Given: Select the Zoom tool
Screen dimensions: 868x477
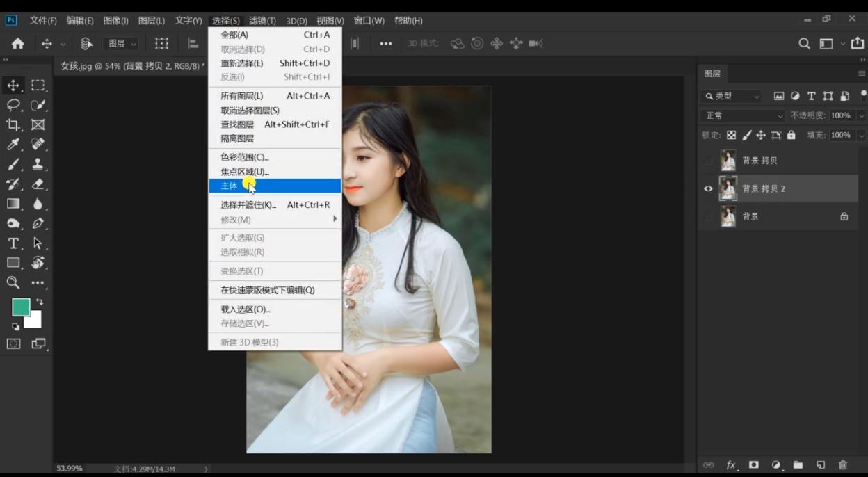Looking at the screenshot, I should [x=14, y=282].
